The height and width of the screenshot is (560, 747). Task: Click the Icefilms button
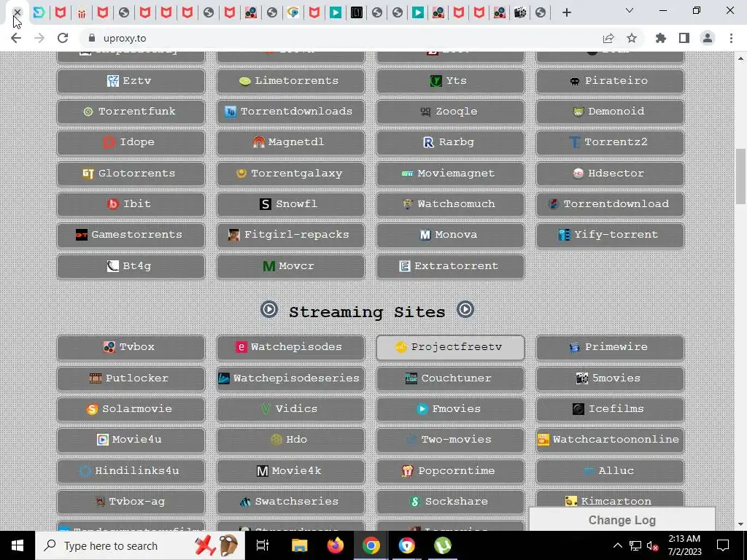coord(610,409)
